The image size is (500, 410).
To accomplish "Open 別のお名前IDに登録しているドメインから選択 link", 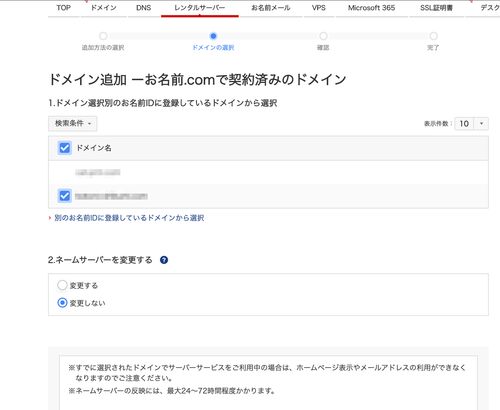I will 129,218.
